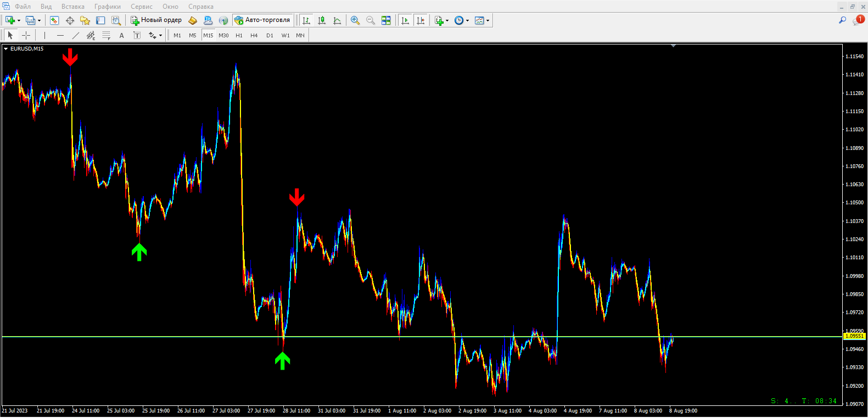The width and height of the screenshot is (868, 418).
Task: Open the Окно menu
Action: click(170, 7)
